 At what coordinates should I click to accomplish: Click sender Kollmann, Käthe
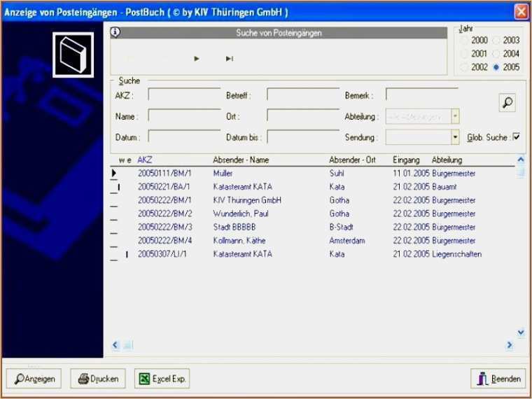(239, 241)
